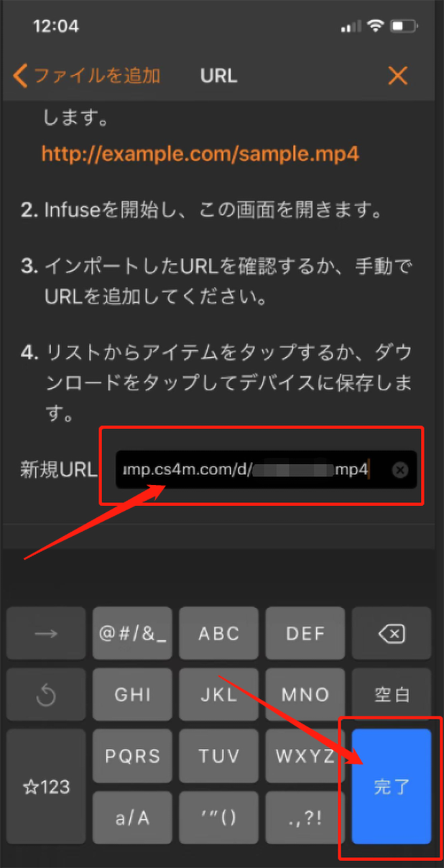Tap the orange X close icon

click(398, 76)
